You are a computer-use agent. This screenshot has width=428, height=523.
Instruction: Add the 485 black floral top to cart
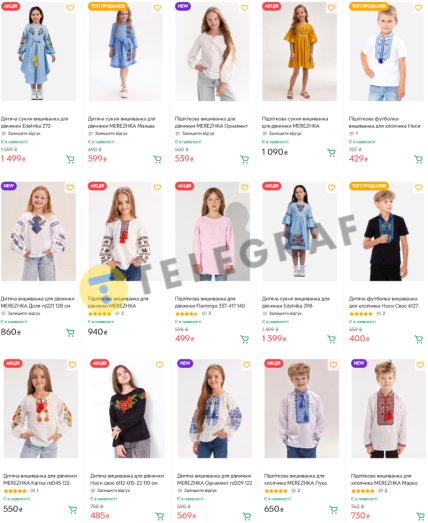(159, 516)
